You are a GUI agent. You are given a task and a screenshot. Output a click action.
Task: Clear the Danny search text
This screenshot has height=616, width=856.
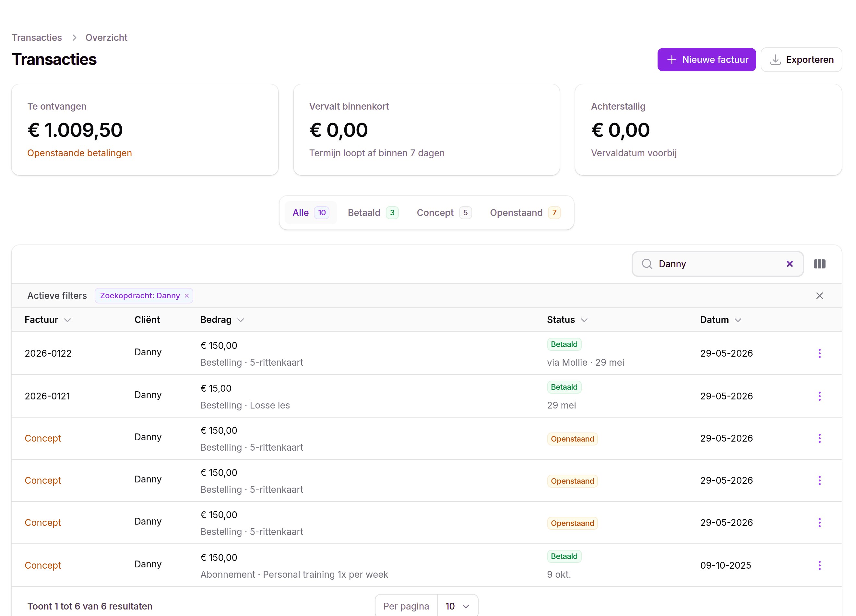tap(789, 264)
